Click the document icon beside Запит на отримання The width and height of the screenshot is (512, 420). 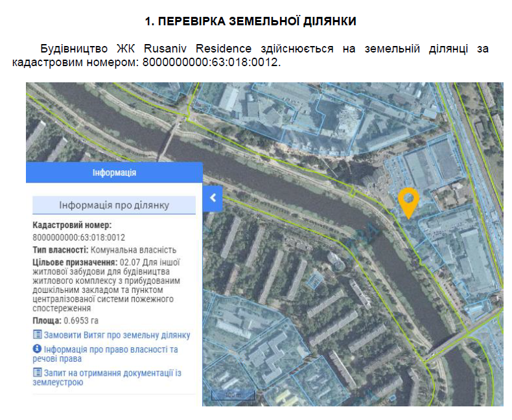(x=38, y=372)
